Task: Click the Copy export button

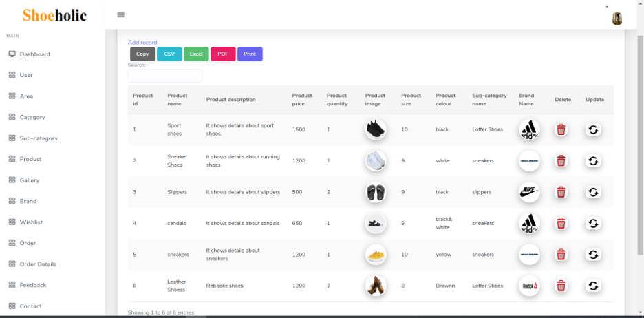Action: pyautogui.click(x=142, y=54)
